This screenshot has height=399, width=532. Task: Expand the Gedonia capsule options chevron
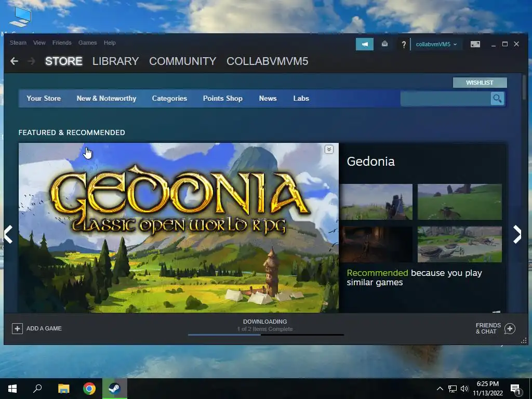[329, 149]
